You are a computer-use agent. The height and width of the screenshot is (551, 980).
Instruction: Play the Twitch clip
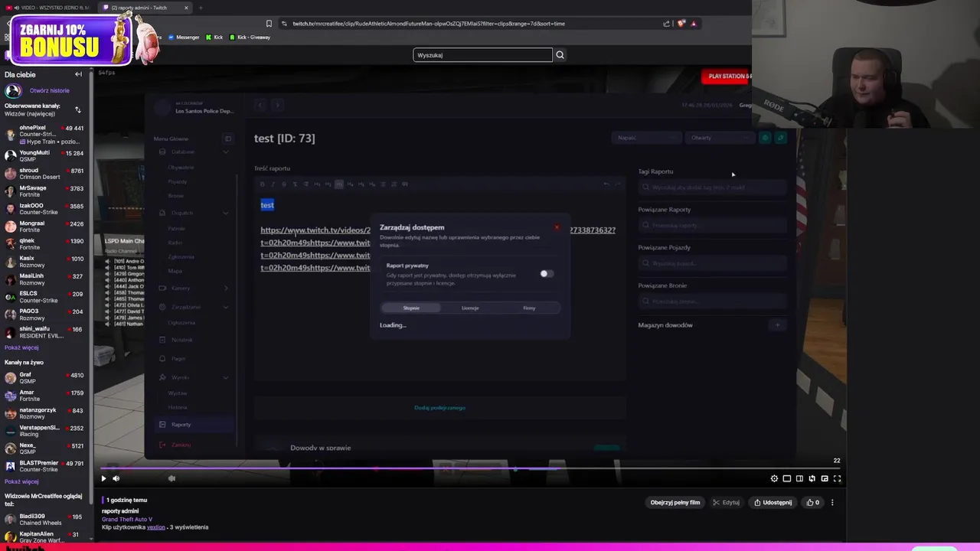(104, 478)
